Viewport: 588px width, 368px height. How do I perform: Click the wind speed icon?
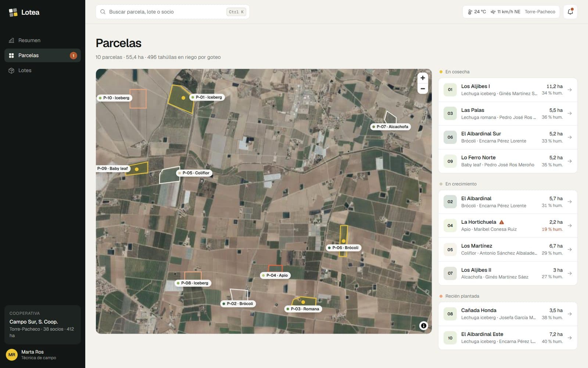click(x=493, y=12)
